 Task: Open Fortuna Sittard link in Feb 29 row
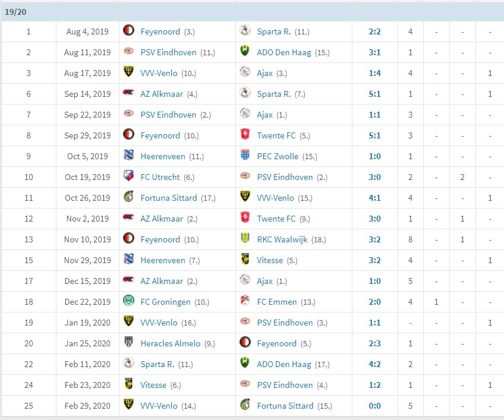point(285,406)
